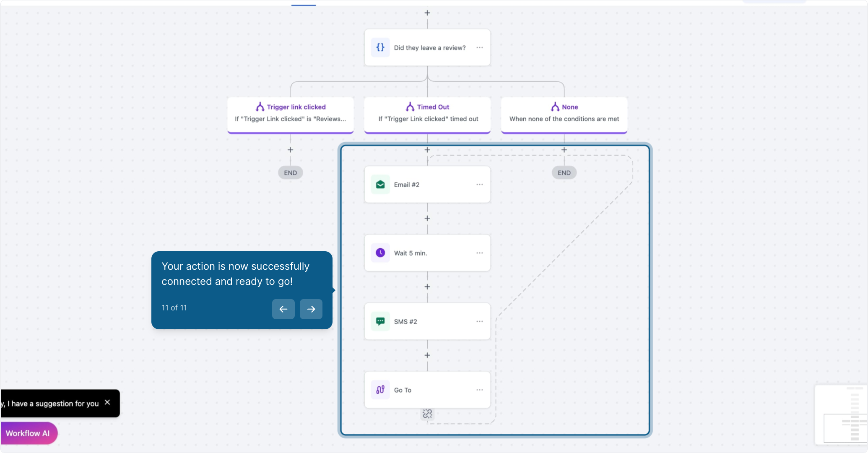
Task: Open the None branch card
Action: click(564, 115)
